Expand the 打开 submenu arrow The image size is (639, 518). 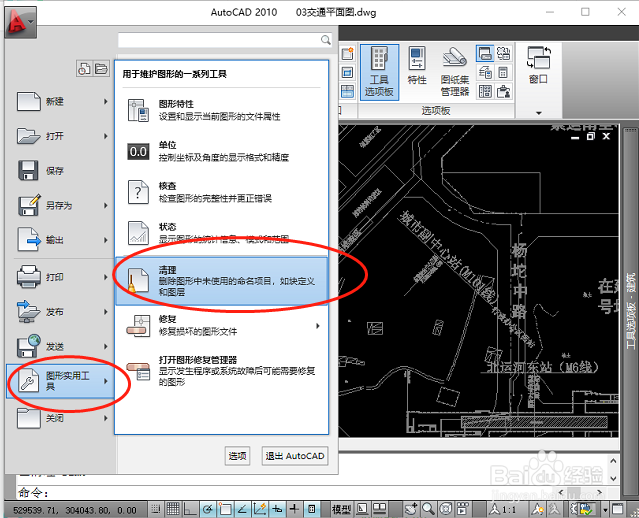[x=106, y=136]
